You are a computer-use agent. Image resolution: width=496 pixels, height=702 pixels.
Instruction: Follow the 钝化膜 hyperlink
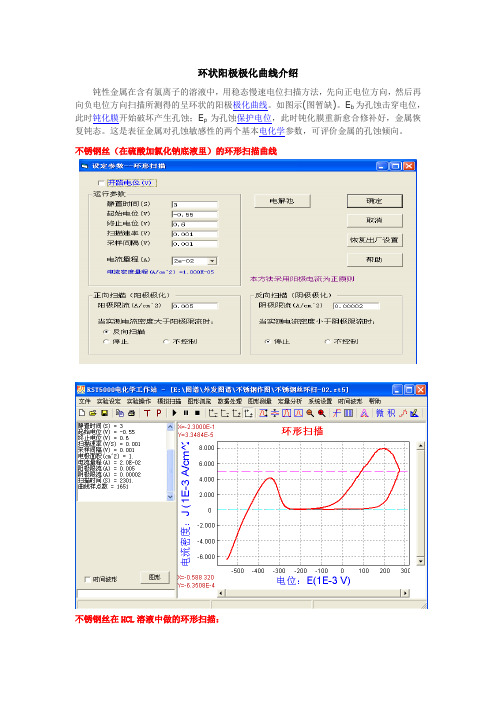(x=106, y=118)
